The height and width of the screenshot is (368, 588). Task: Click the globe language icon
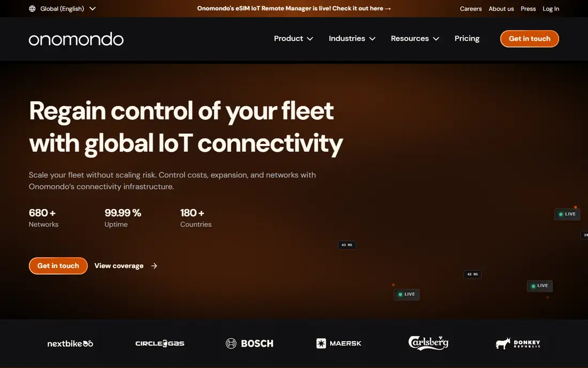pos(32,9)
